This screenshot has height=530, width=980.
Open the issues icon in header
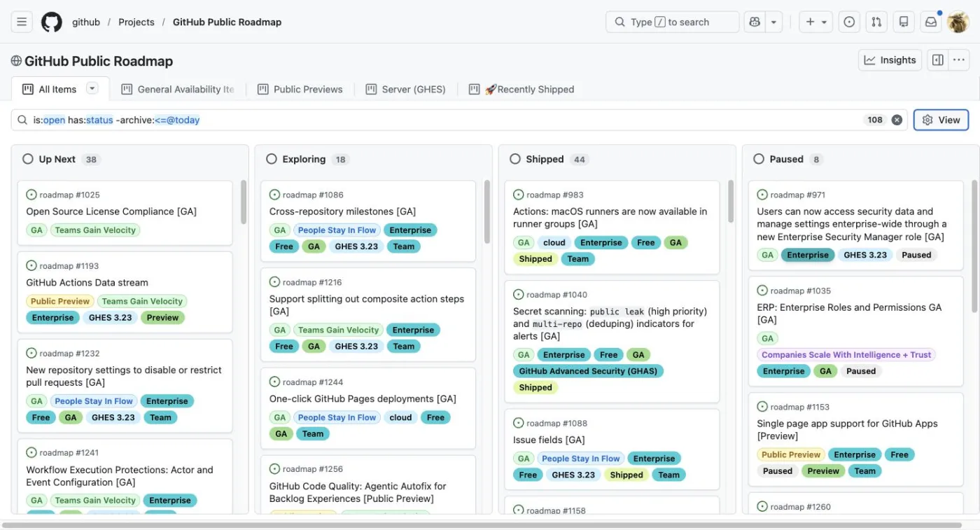point(849,22)
